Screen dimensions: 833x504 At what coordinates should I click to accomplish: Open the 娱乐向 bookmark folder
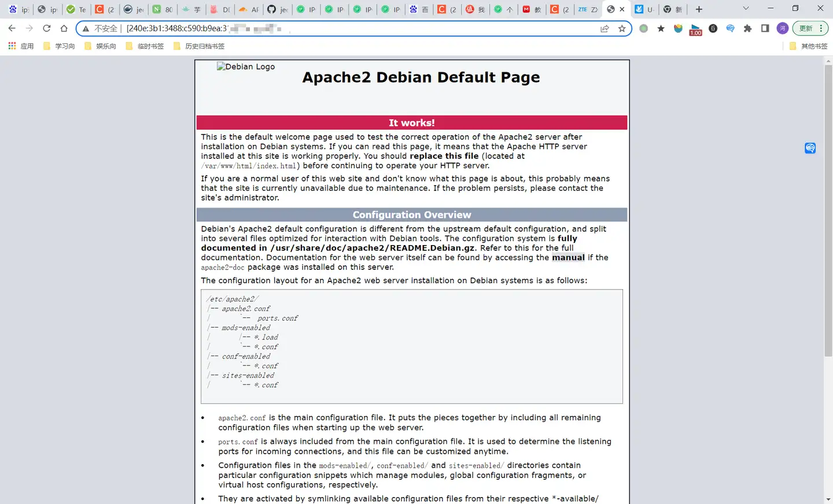click(100, 46)
